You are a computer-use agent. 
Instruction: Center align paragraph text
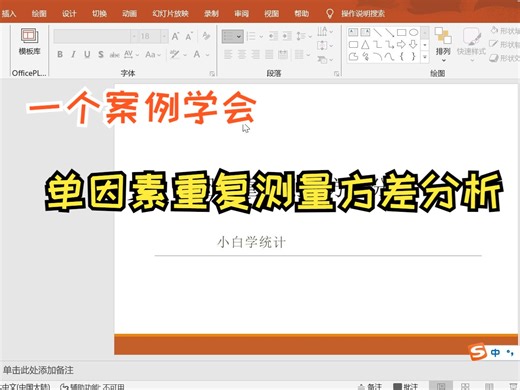coord(242,55)
